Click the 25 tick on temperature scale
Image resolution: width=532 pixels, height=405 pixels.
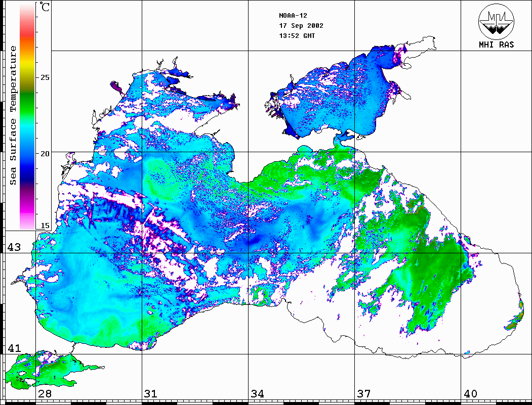pyautogui.click(x=45, y=77)
